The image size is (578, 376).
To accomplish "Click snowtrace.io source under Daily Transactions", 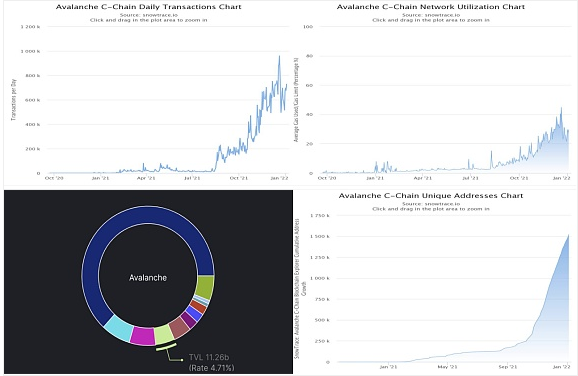I will click(x=160, y=15).
